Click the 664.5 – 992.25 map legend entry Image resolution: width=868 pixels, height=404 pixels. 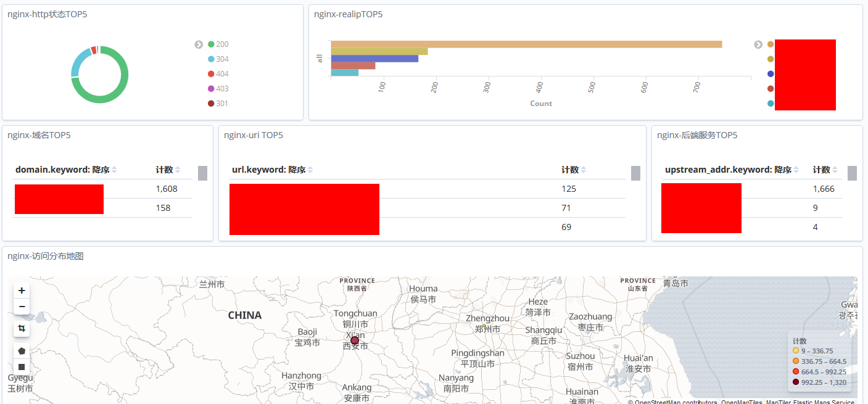pos(819,372)
